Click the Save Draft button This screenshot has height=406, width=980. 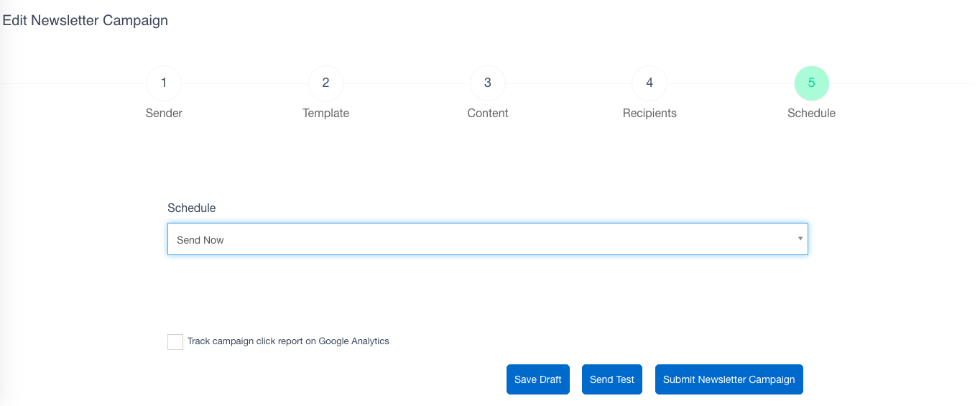click(x=538, y=379)
